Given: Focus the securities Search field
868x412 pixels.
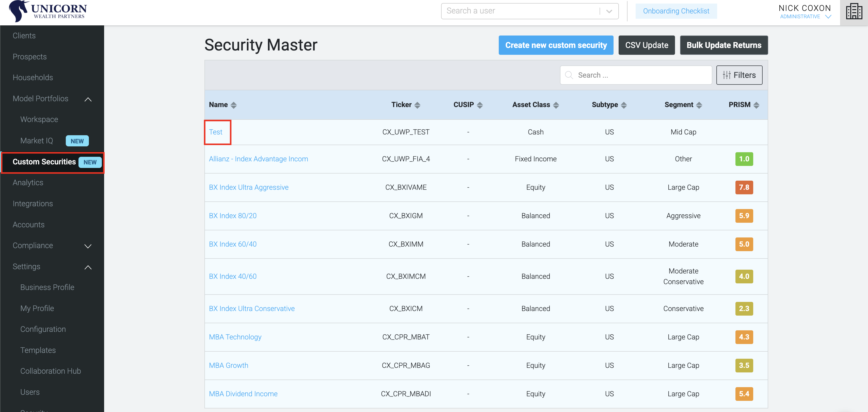Looking at the screenshot, I should (x=635, y=75).
